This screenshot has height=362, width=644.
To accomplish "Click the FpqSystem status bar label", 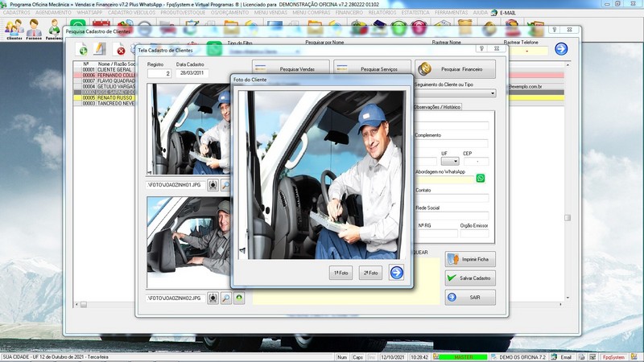I will tap(613, 357).
